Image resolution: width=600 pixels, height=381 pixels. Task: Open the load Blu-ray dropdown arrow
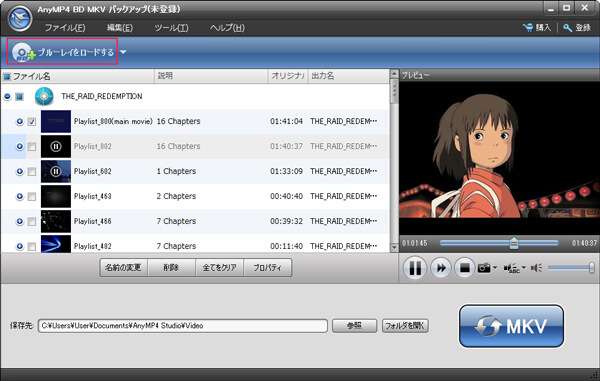pyautogui.click(x=123, y=52)
